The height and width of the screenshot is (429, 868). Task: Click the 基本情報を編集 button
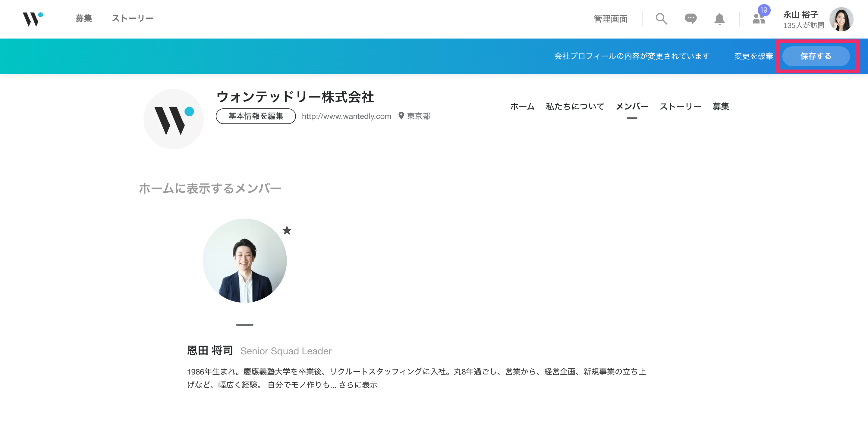point(256,116)
